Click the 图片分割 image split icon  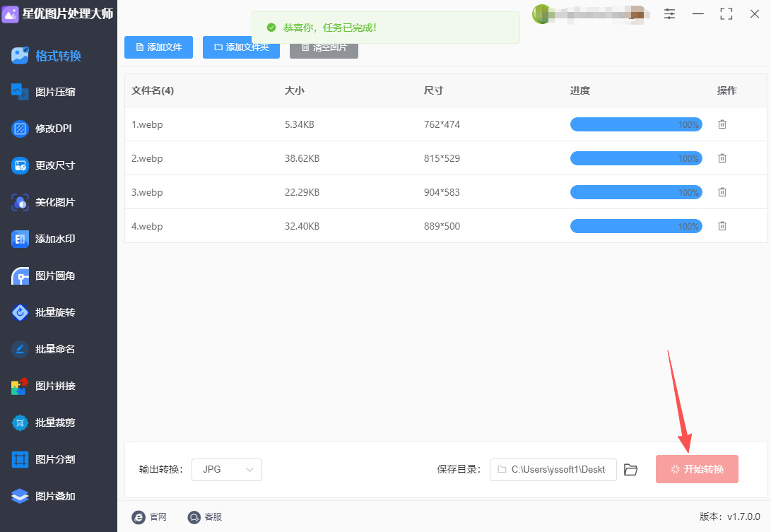[20, 459]
